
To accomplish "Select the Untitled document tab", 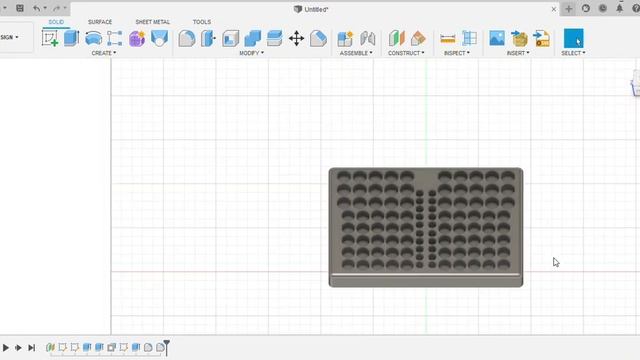I will point(311,9).
